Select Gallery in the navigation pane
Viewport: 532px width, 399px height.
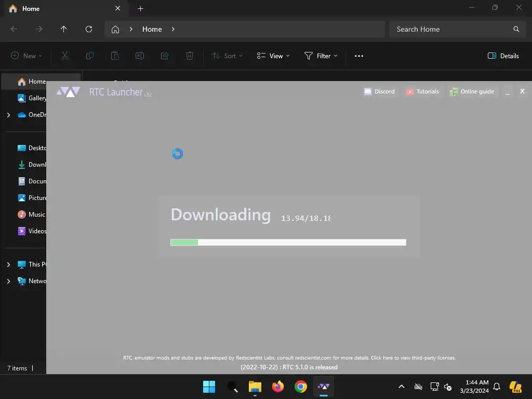pos(32,98)
